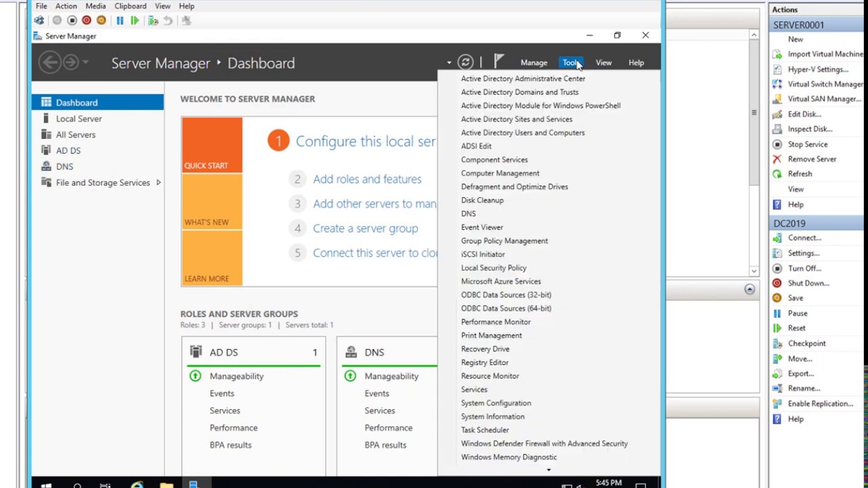Click the Checkpoint toolbar icon

point(153,20)
